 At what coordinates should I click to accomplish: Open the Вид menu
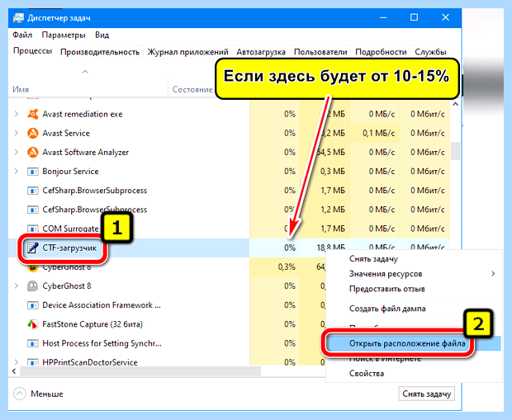pos(102,35)
